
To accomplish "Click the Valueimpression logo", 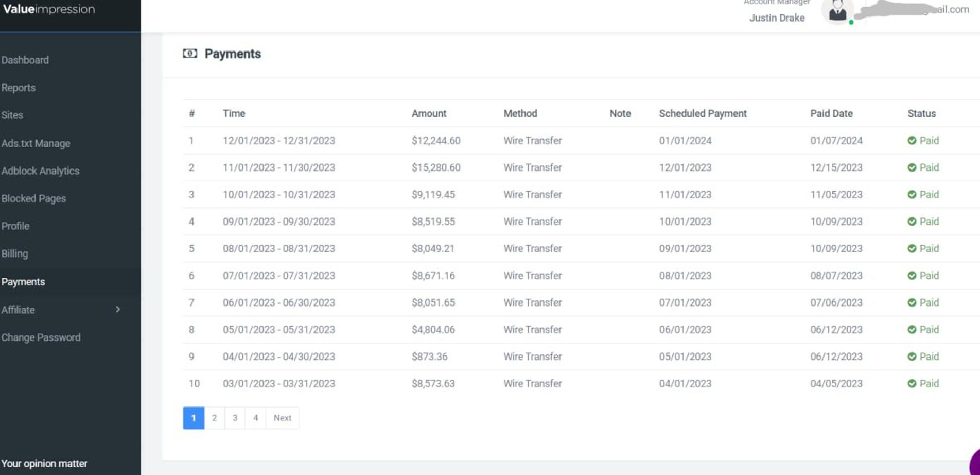I will tap(49, 9).
